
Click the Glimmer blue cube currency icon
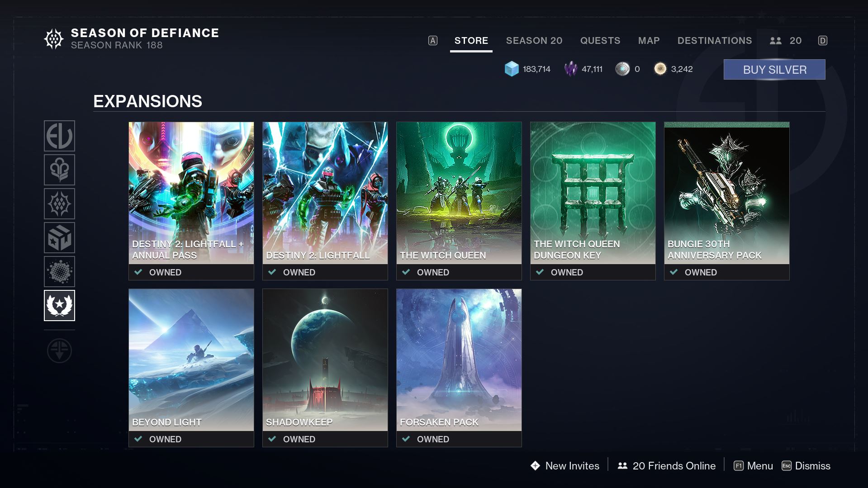point(512,69)
